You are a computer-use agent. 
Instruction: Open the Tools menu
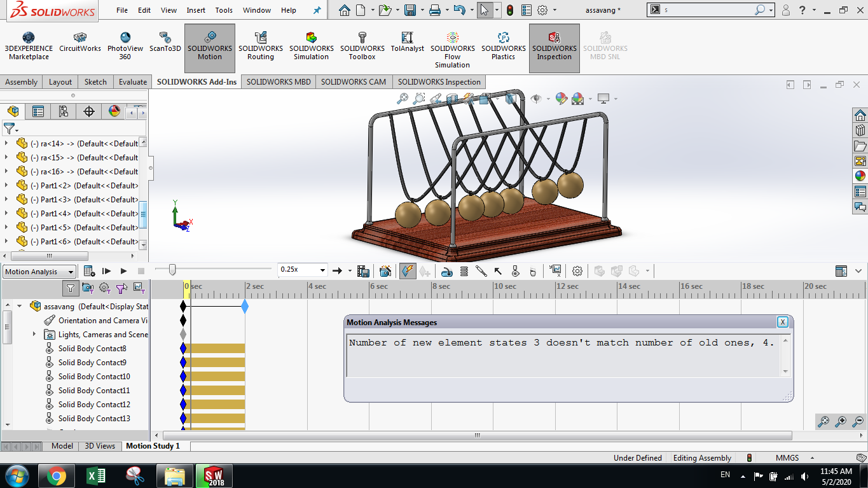tap(224, 10)
